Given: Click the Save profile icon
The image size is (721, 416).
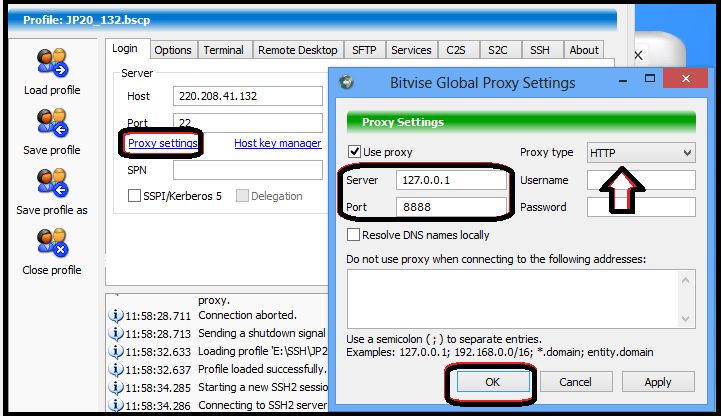Looking at the screenshot, I should (x=52, y=123).
